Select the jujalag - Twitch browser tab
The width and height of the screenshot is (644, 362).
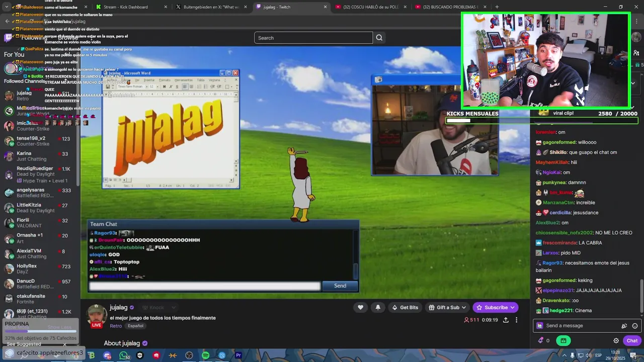click(x=292, y=7)
